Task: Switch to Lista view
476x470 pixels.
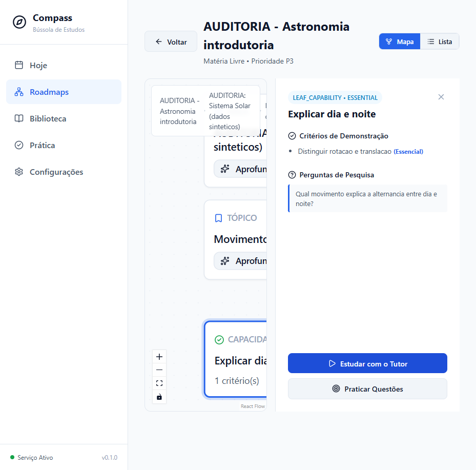Action: click(440, 42)
